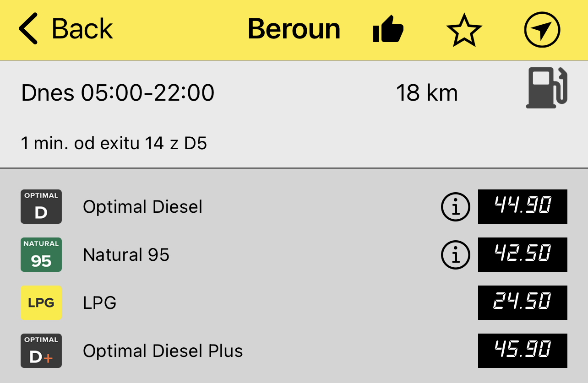Tap the Beroun station title
The width and height of the screenshot is (588, 383).
(x=294, y=29)
